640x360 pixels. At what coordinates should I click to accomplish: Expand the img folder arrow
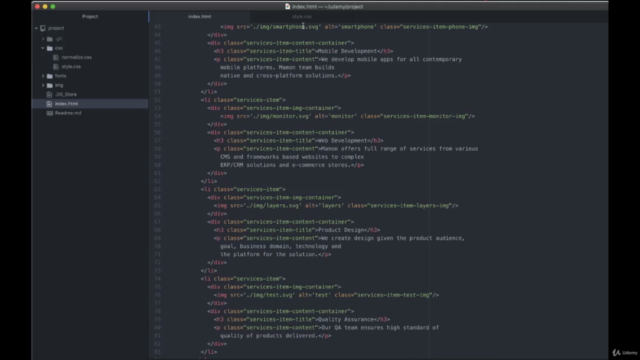pos(43,85)
